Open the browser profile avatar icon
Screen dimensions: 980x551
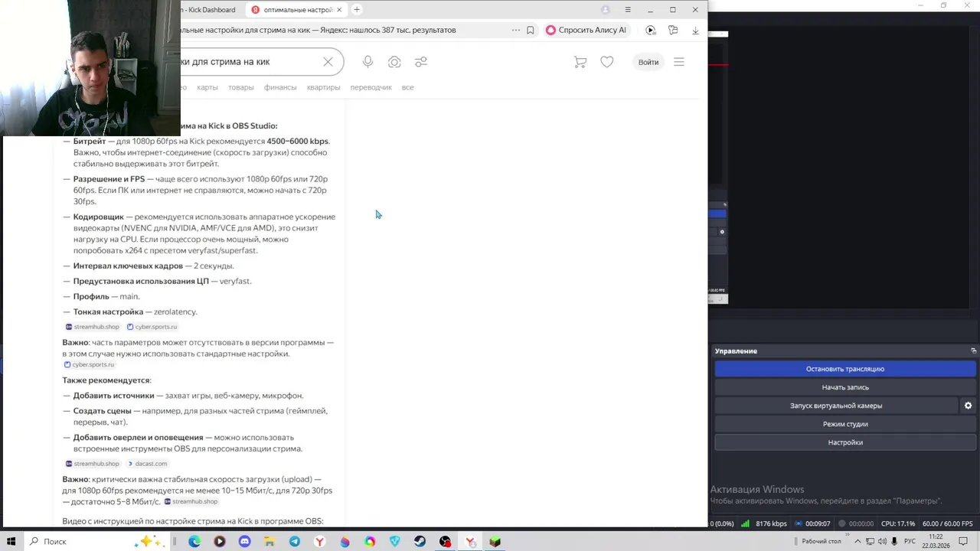(x=606, y=10)
